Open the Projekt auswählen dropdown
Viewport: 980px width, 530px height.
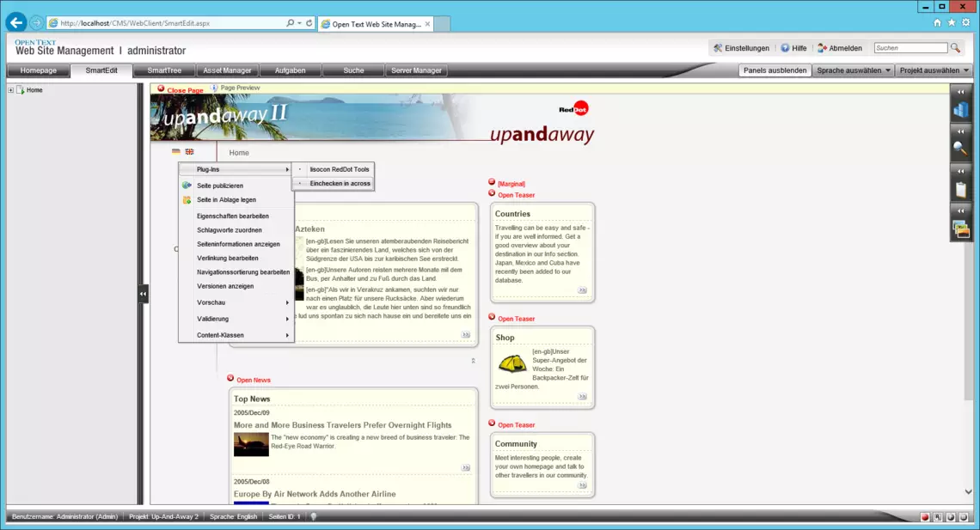pos(934,70)
